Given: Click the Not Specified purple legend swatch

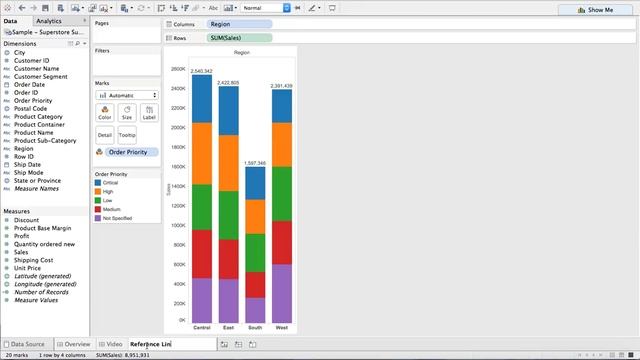Looking at the screenshot, I should click(98, 218).
